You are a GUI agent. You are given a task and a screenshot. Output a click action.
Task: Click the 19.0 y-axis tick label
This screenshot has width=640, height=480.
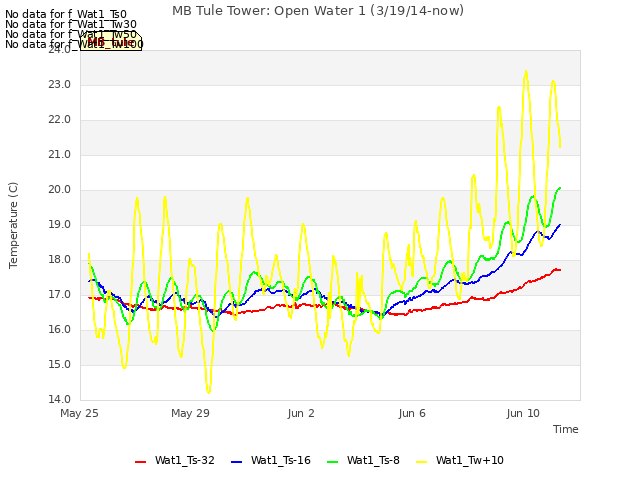(60, 225)
